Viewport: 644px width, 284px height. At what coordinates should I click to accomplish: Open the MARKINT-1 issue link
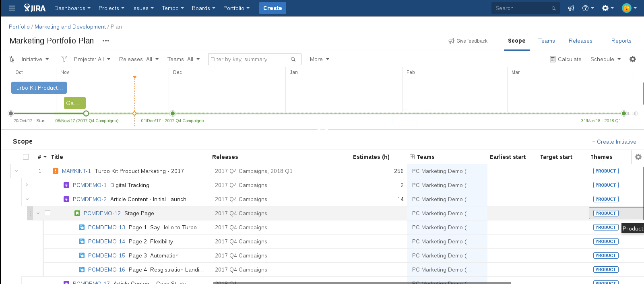76,171
